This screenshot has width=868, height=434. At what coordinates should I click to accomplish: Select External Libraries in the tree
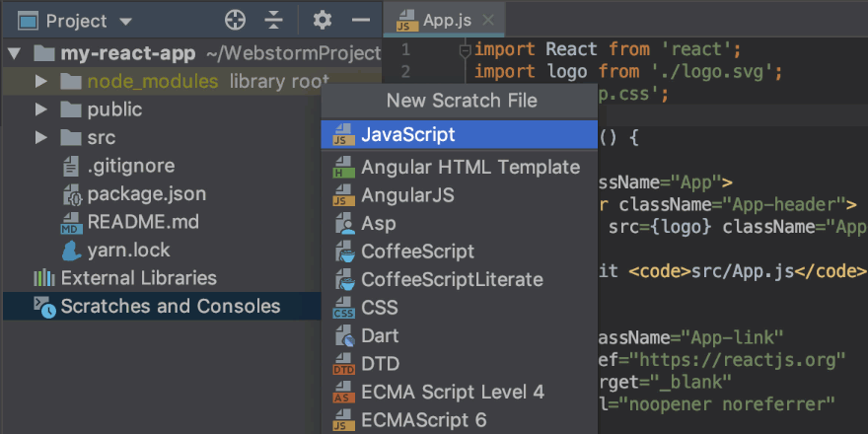(138, 278)
